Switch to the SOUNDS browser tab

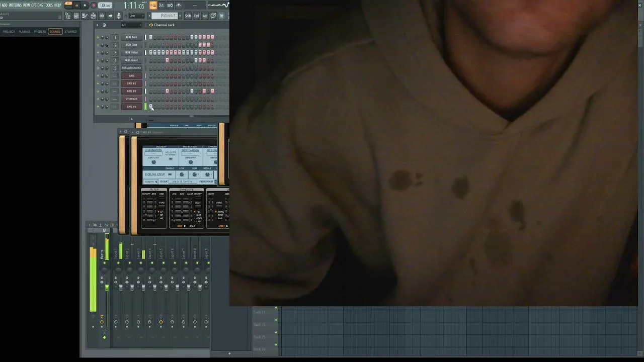pos(55,32)
